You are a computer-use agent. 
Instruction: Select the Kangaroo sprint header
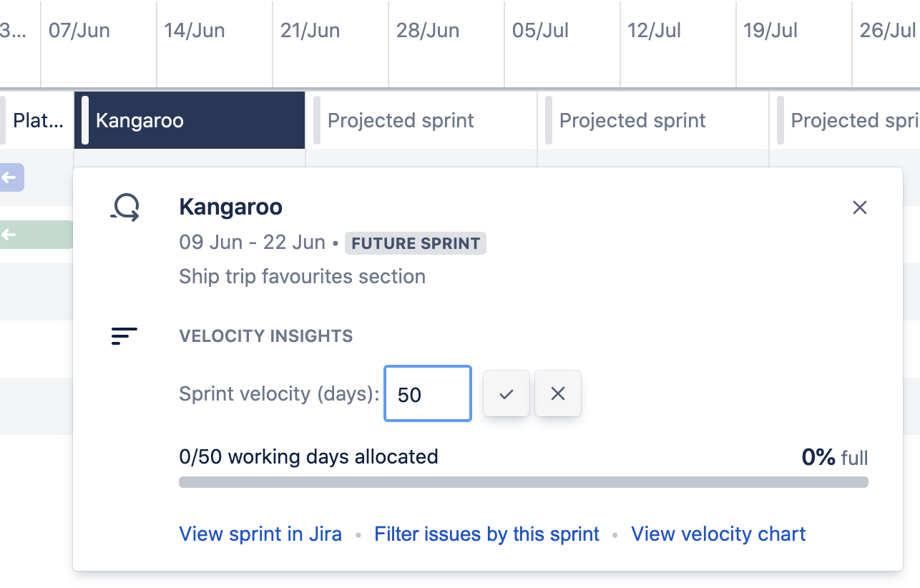pos(190,120)
